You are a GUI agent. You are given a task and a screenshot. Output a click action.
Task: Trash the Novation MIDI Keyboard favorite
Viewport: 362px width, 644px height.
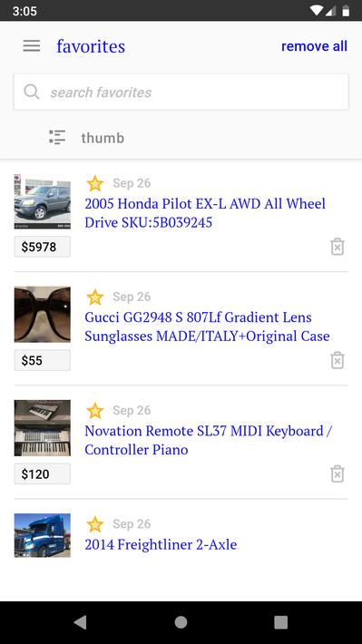tap(338, 473)
